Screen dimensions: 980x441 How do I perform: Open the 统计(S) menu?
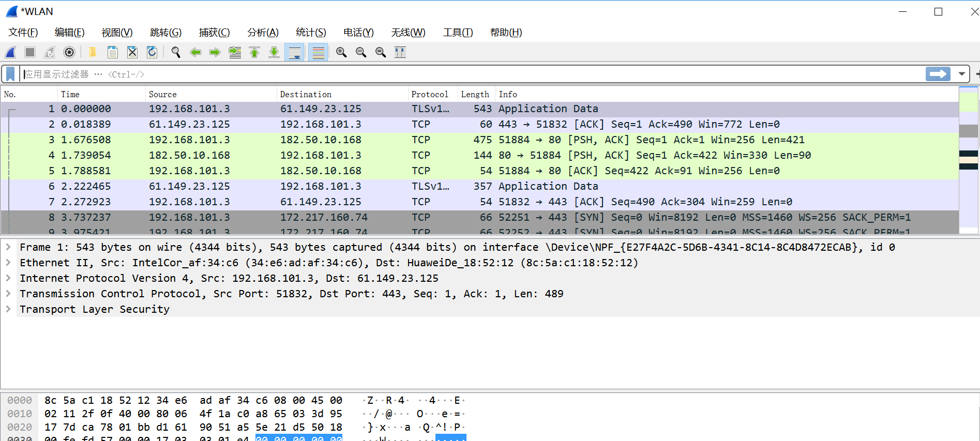pyautogui.click(x=311, y=33)
